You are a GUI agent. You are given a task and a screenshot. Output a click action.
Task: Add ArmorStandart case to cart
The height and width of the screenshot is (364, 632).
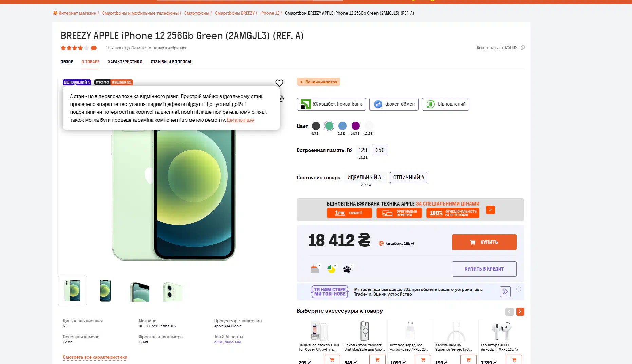click(x=377, y=360)
